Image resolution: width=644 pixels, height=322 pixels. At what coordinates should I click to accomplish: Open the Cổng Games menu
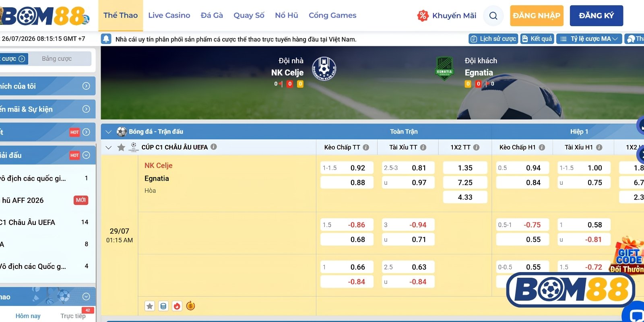click(x=332, y=15)
